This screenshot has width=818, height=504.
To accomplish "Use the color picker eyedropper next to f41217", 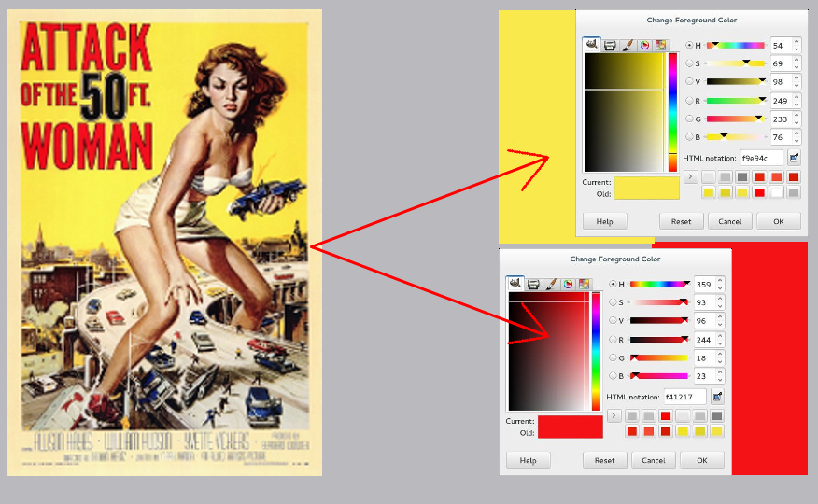I will click(x=717, y=397).
